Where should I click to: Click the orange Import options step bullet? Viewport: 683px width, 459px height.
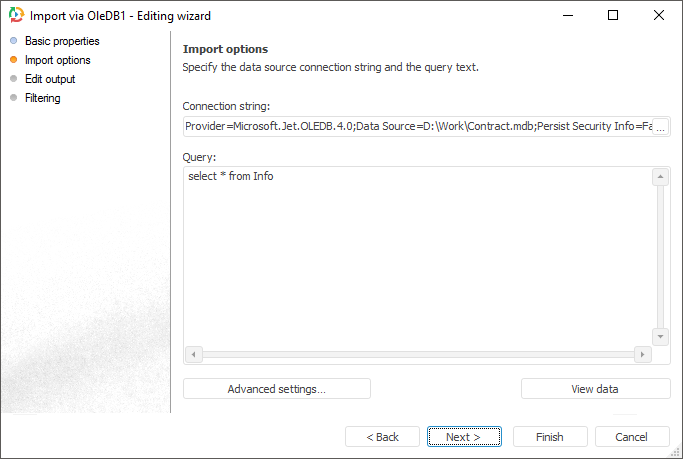13,60
